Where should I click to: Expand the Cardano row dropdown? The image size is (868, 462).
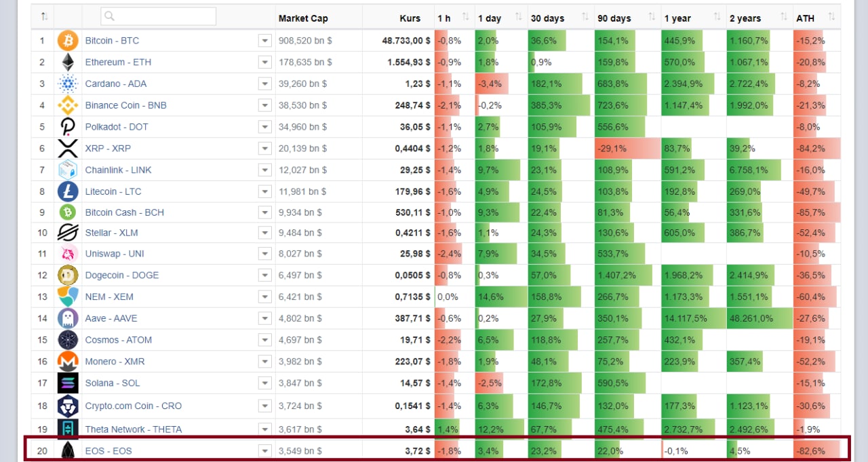264,84
